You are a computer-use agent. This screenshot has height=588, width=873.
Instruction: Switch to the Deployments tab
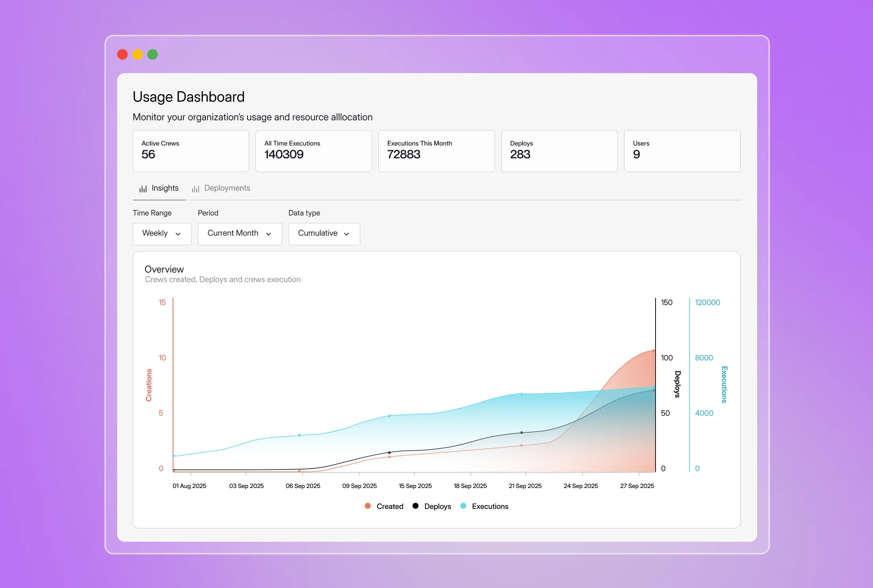point(227,188)
